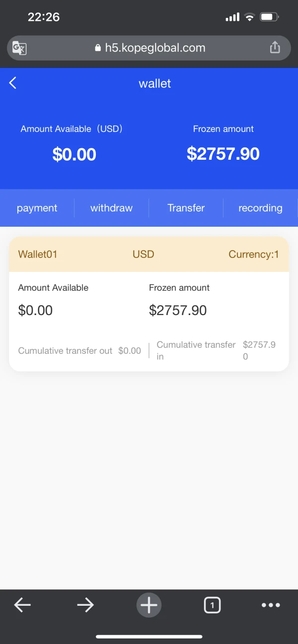This screenshot has height=644, width=298.
Task: Open the Transfer tab
Action: tap(186, 208)
